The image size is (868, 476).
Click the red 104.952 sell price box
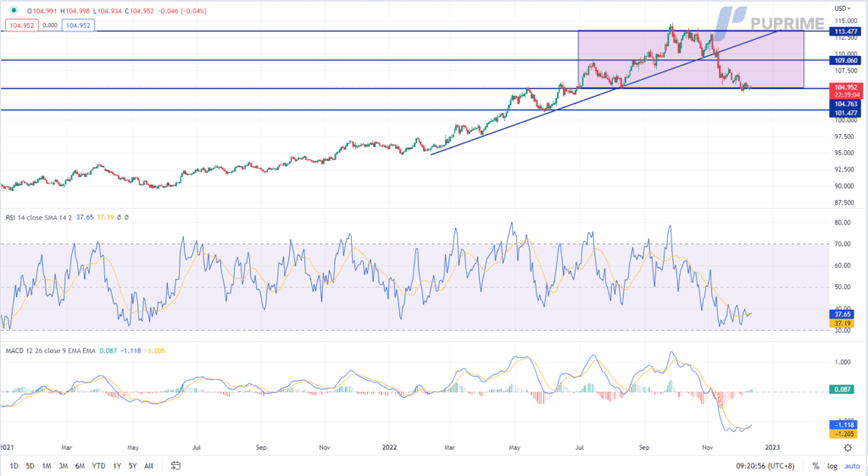click(21, 25)
